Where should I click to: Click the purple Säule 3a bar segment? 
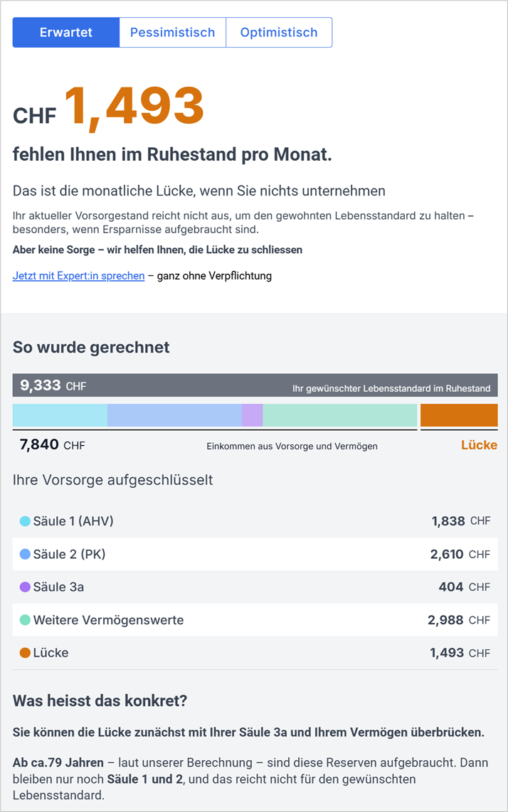253,415
